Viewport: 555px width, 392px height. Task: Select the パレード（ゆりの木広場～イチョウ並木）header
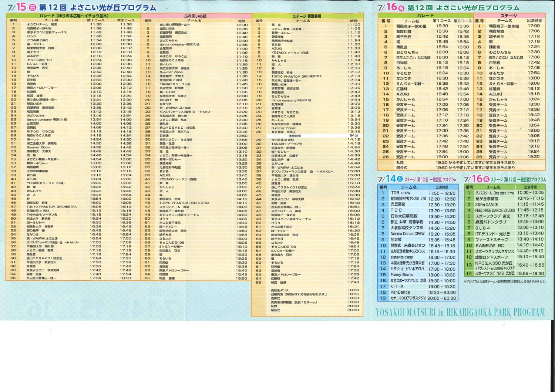coord(73,16)
